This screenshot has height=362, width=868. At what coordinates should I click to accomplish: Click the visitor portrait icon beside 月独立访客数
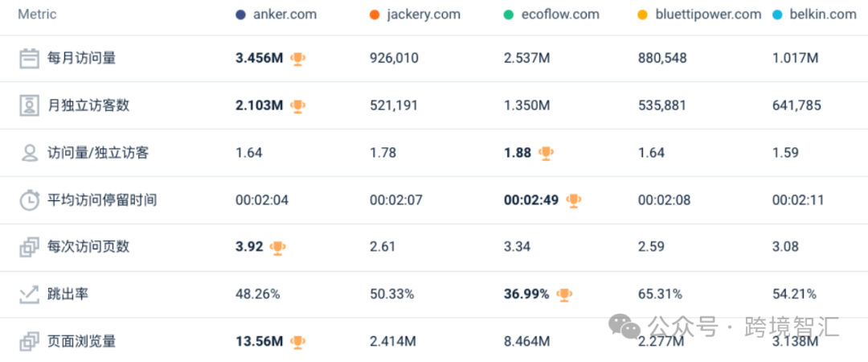(x=30, y=105)
